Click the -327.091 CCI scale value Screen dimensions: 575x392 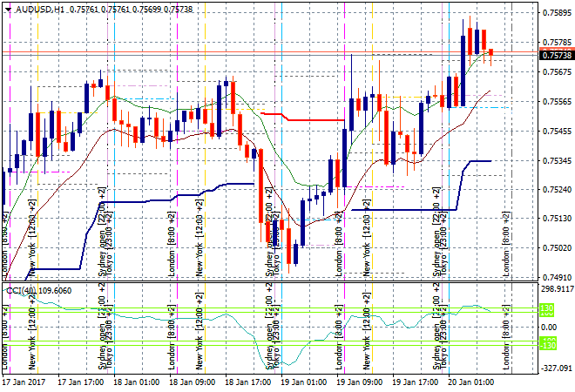click(x=556, y=368)
